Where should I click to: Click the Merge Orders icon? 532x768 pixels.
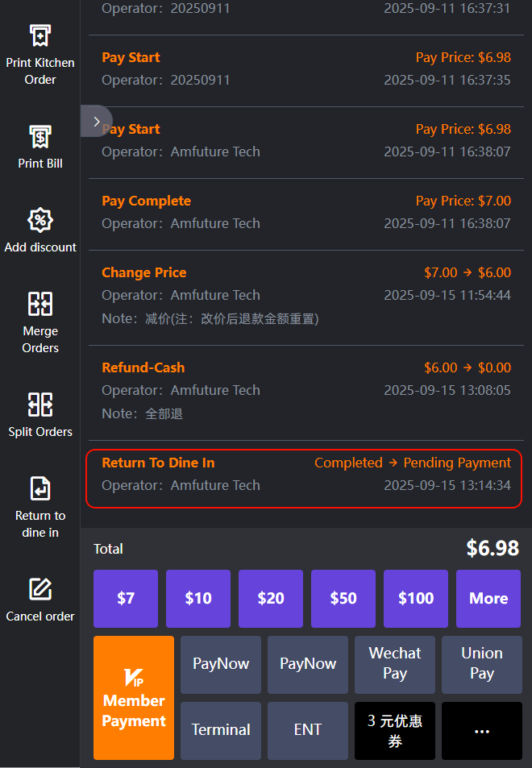(40, 305)
